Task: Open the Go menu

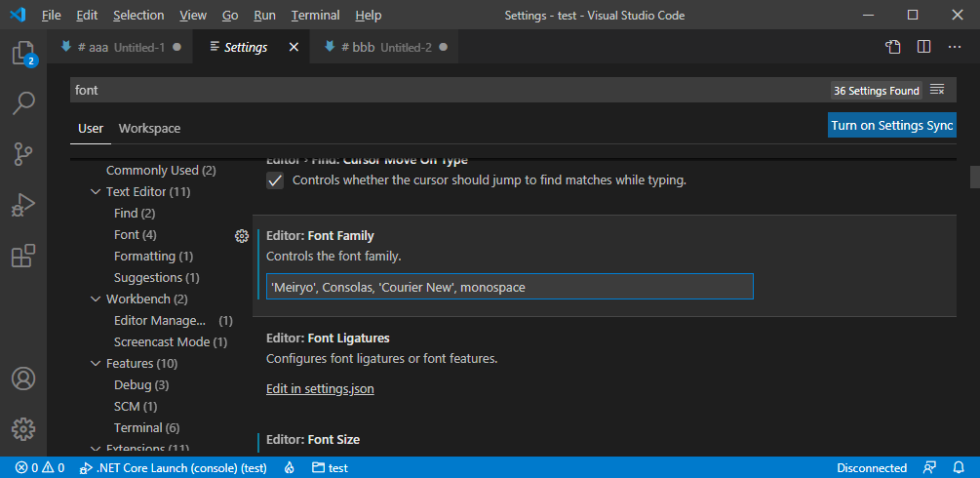Action: 230,15
